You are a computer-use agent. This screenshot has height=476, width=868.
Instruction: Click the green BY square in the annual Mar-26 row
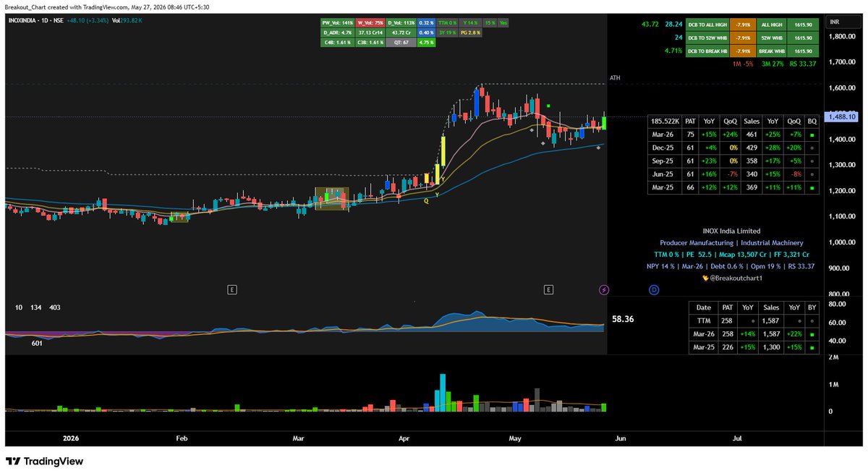812,333
